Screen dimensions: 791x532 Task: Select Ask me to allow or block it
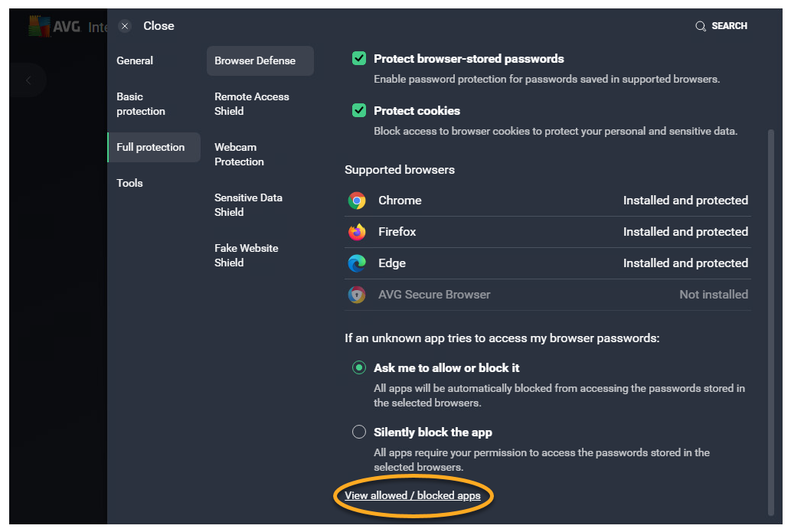click(x=359, y=368)
